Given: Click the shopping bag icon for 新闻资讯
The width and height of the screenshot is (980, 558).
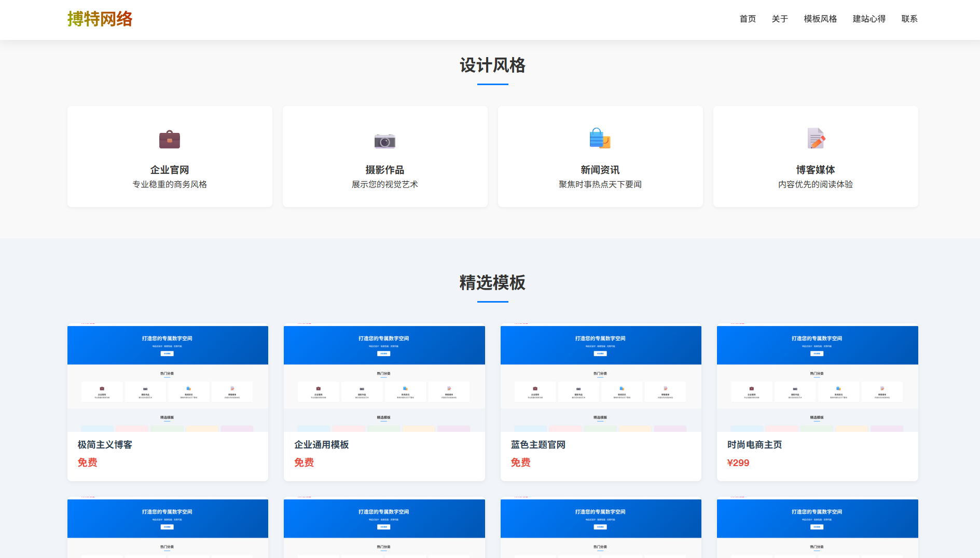Looking at the screenshot, I should click(x=600, y=139).
